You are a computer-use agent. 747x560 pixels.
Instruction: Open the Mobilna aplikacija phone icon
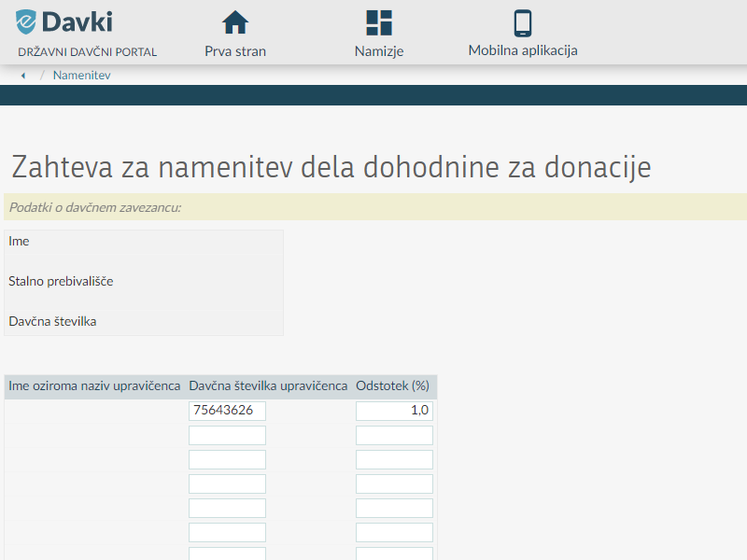pyautogui.click(x=523, y=22)
